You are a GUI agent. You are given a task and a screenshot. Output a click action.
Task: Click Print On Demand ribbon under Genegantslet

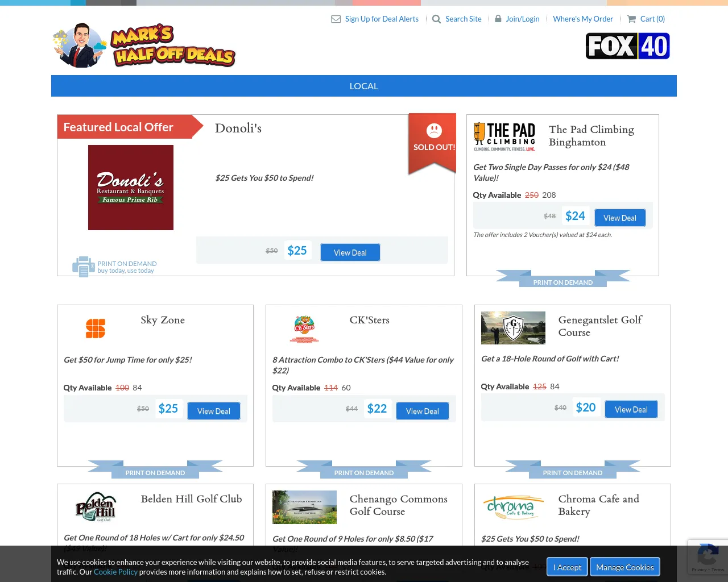(573, 470)
